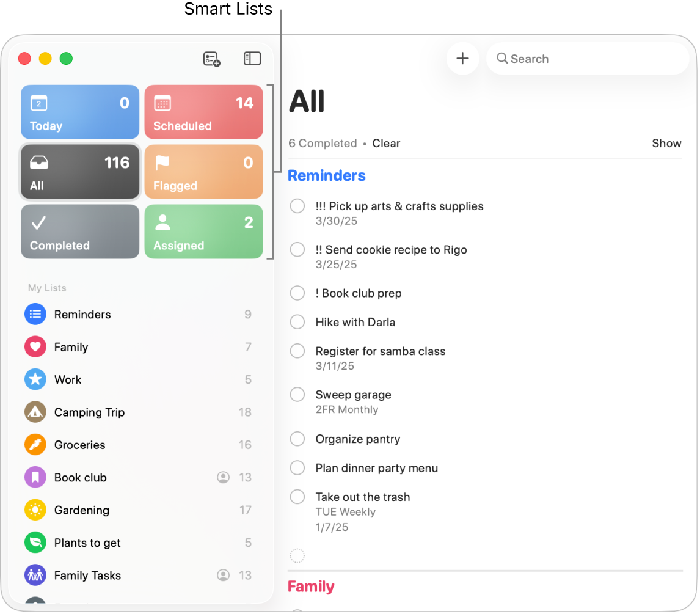This screenshot has width=700, height=614.
Task: Click the Add List icon in the toolbar
Action: 211,59
